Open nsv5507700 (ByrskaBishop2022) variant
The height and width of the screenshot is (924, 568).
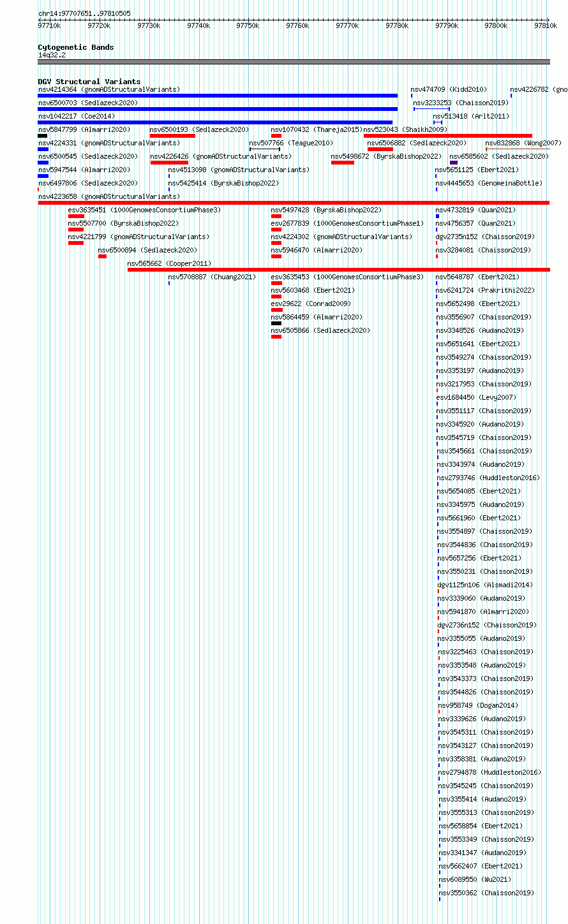pyautogui.click(x=123, y=224)
